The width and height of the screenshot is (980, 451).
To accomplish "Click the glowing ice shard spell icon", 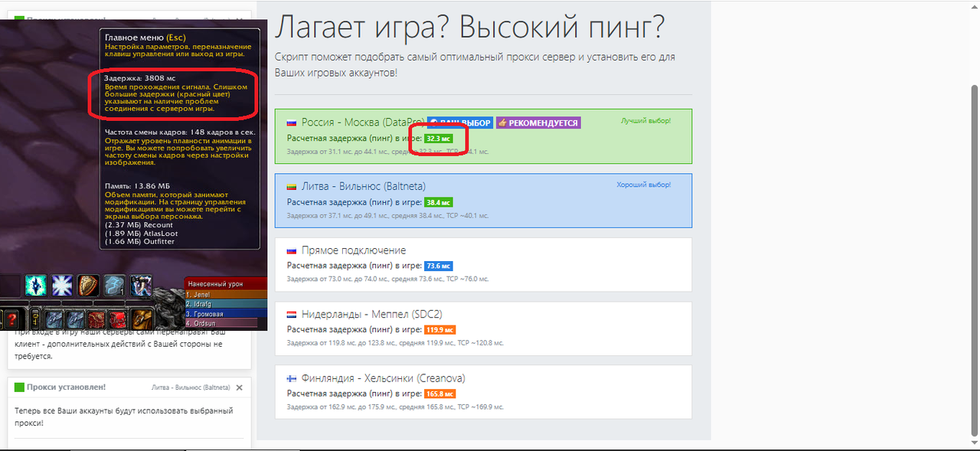I will [x=35, y=286].
